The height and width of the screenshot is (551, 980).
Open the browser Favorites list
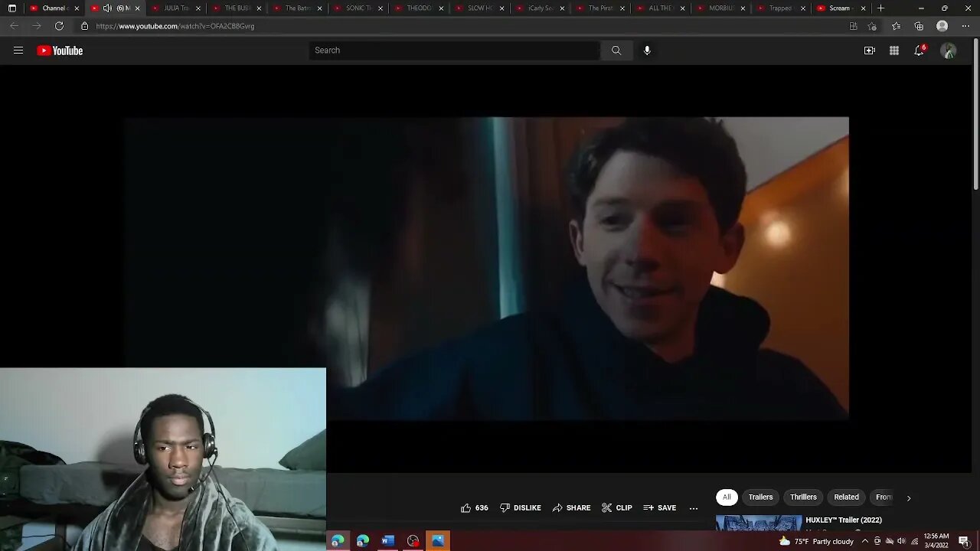pyautogui.click(x=897, y=26)
